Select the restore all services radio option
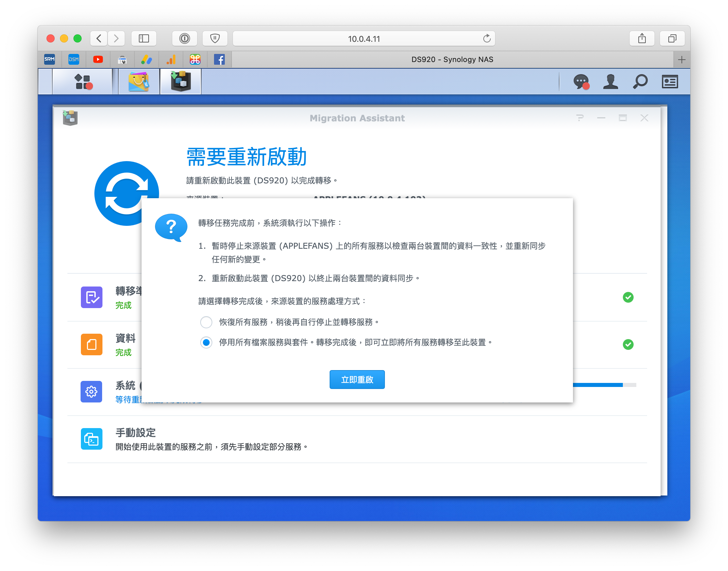 point(206,322)
